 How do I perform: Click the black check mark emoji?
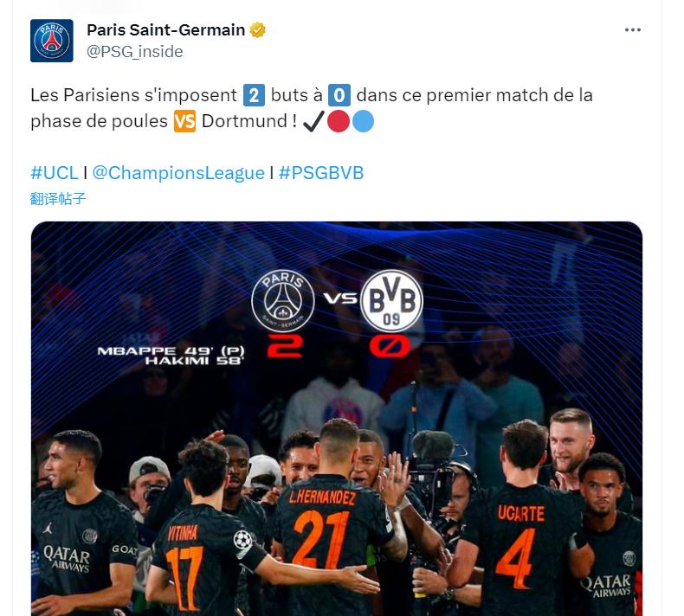click(313, 122)
